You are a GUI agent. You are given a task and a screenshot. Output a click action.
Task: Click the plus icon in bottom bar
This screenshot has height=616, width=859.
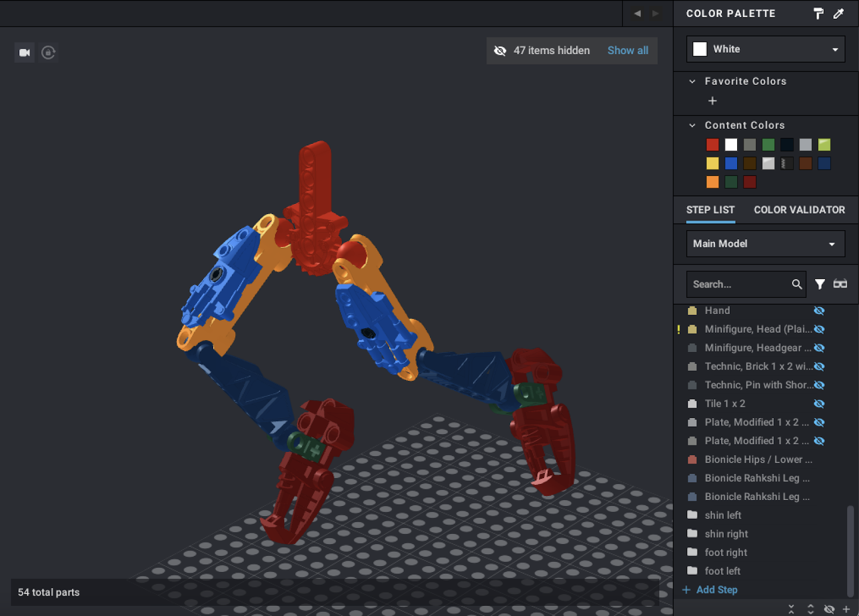847,609
